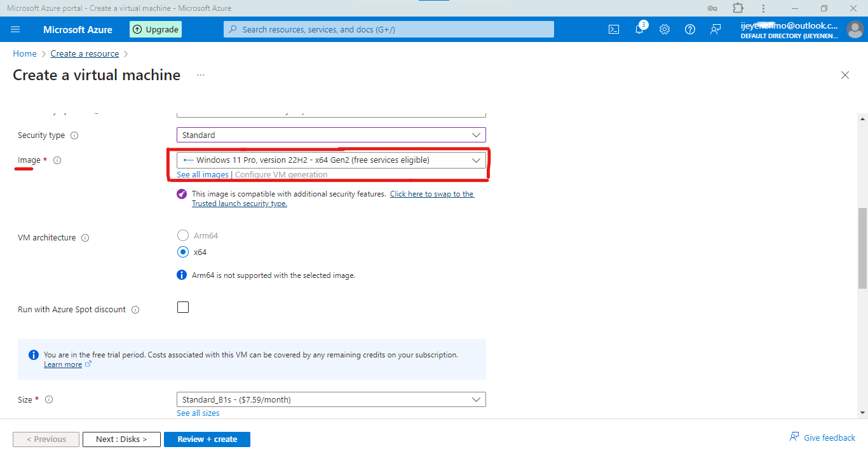Image resolution: width=868 pixels, height=463 pixels.
Task: Click See all images link
Action: tap(203, 175)
